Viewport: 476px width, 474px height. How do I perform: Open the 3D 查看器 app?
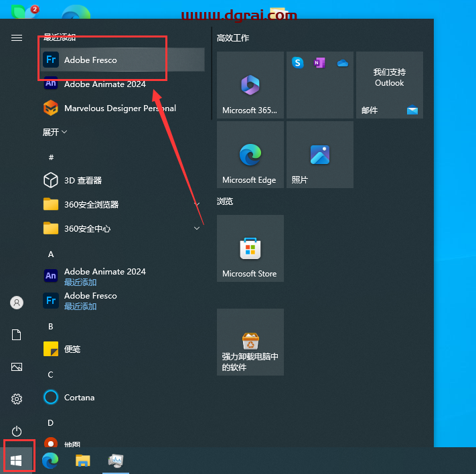pos(82,180)
